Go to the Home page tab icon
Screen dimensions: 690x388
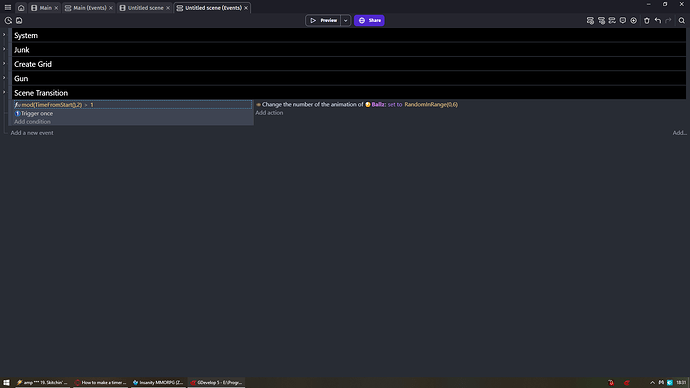click(x=21, y=7)
